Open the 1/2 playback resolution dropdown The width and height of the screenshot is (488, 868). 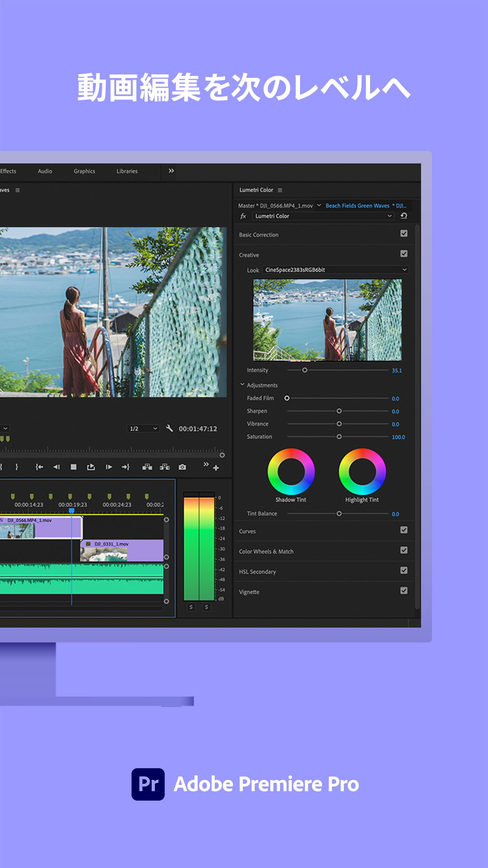click(144, 429)
